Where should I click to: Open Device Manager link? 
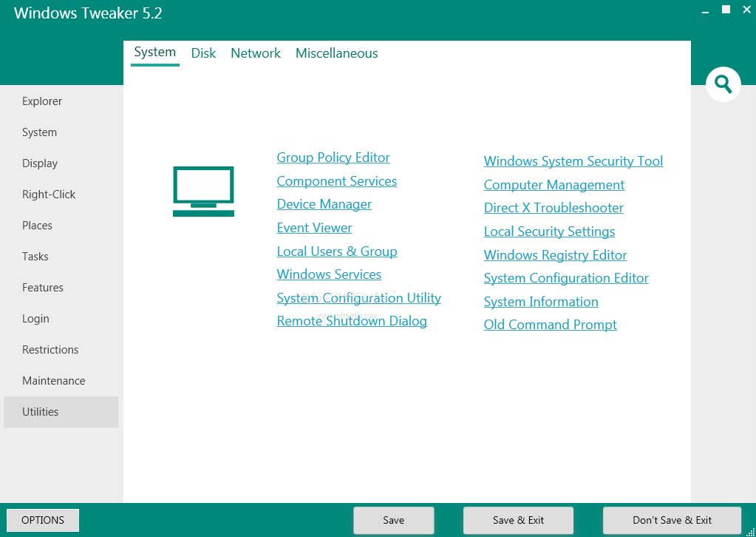(324, 205)
